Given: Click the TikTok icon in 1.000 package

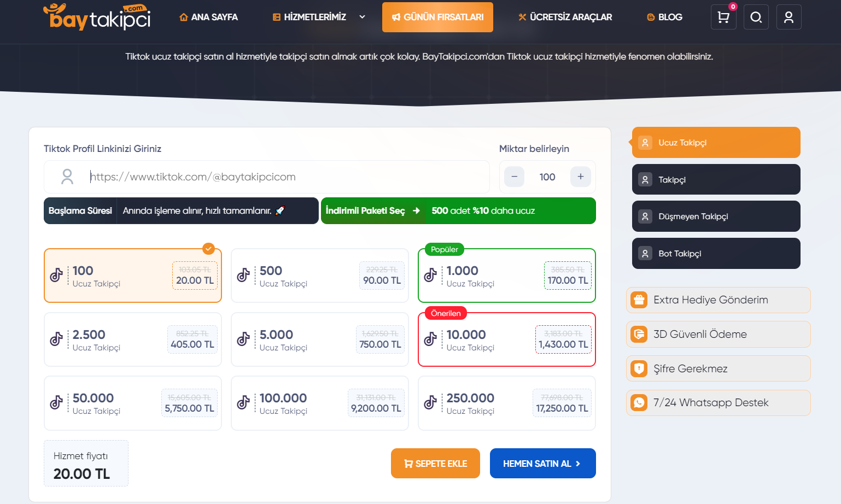Looking at the screenshot, I should (430, 275).
